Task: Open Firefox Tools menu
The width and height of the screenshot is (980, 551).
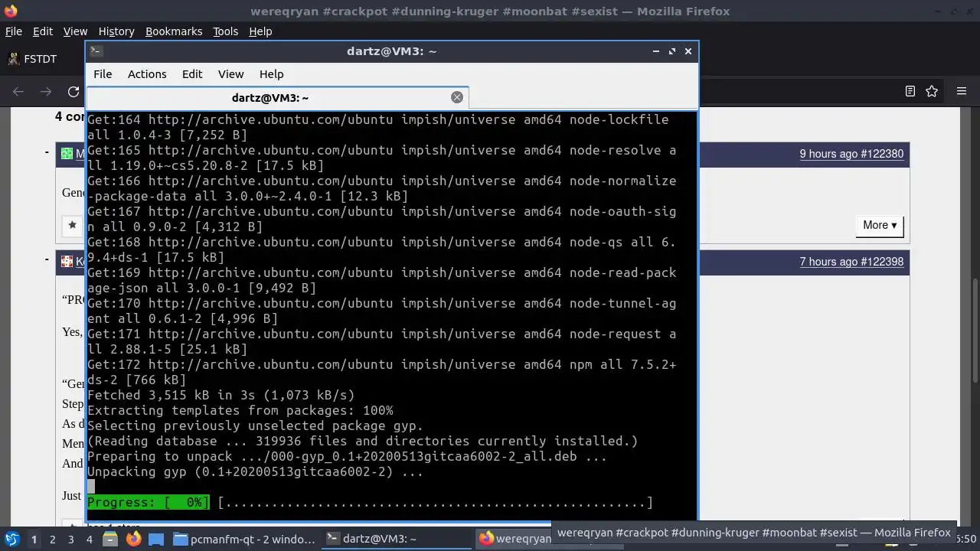Action: [x=226, y=31]
